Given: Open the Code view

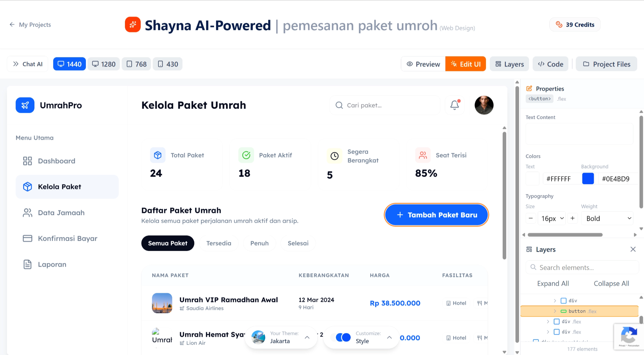Looking at the screenshot, I should click(x=550, y=64).
